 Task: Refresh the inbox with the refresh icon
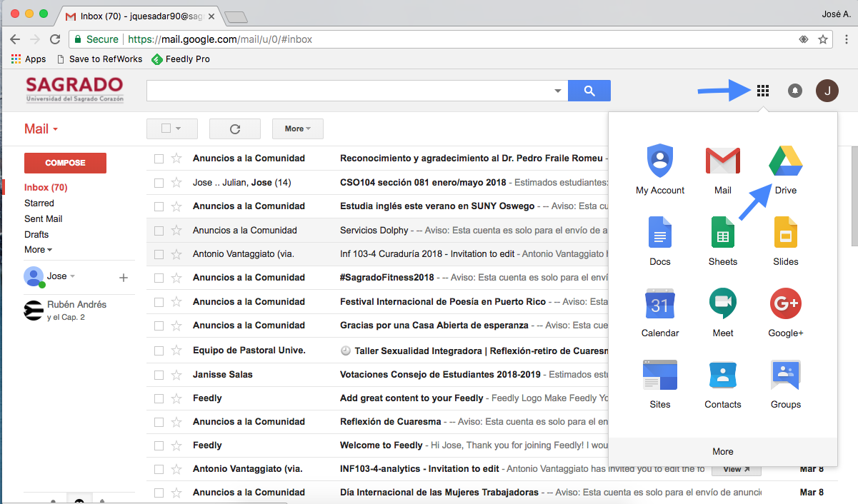click(x=235, y=129)
